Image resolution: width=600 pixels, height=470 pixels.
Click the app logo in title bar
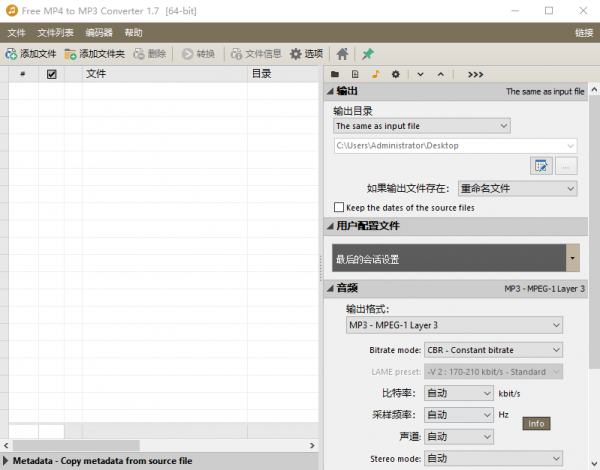(x=12, y=11)
